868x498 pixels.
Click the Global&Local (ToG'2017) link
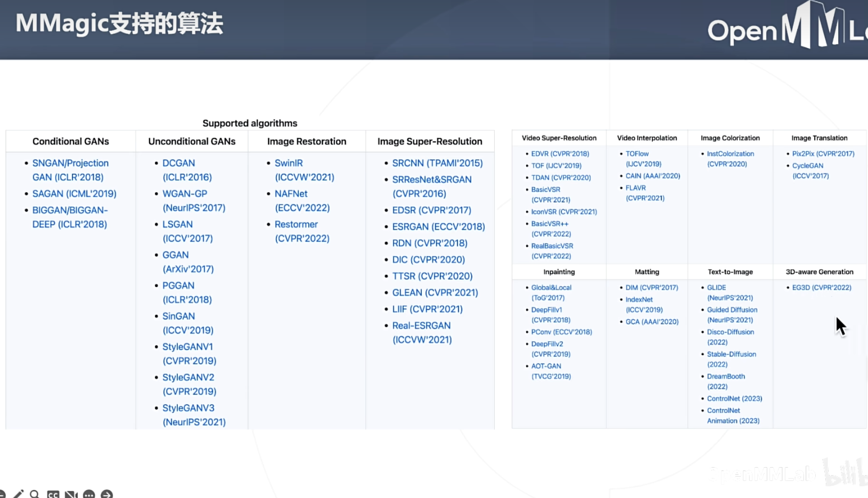click(551, 292)
